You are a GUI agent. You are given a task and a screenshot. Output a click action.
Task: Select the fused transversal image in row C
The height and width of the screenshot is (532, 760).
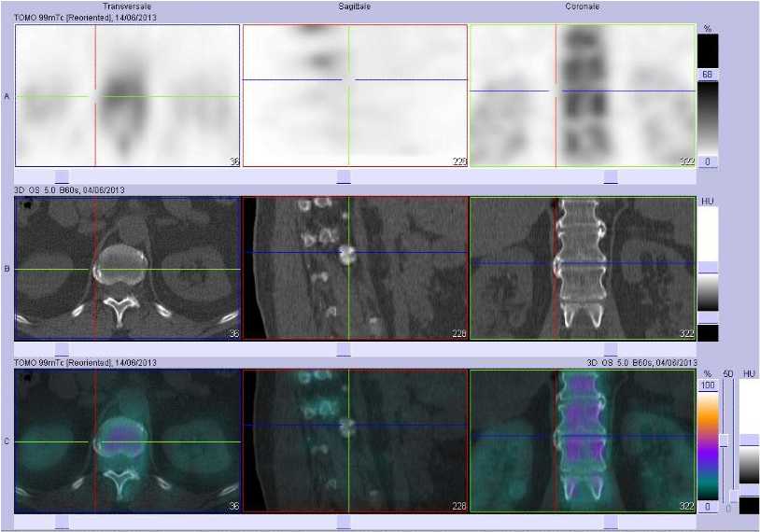(128, 441)
